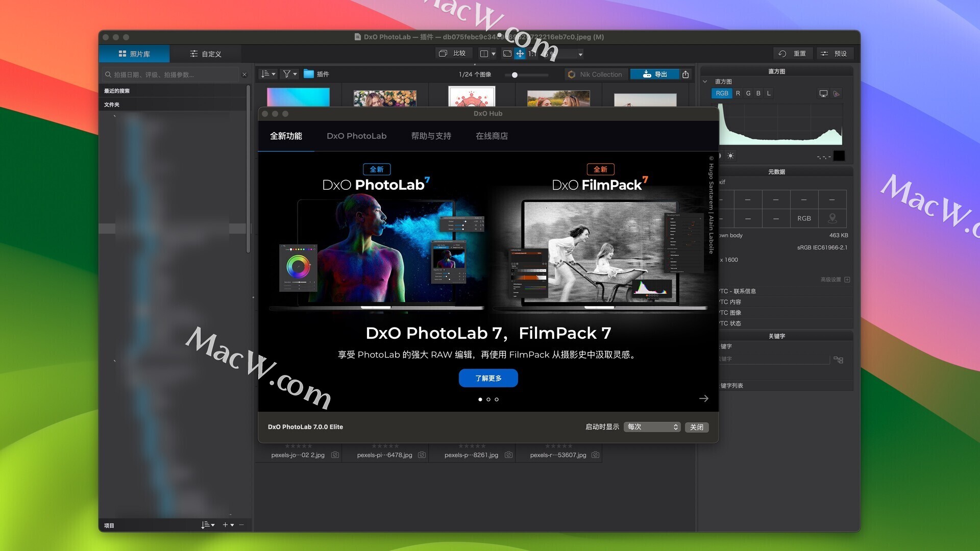This screenshot has height=551, width=980.
Task: Toggle the side-by-side split view icon
Action: 484,54
